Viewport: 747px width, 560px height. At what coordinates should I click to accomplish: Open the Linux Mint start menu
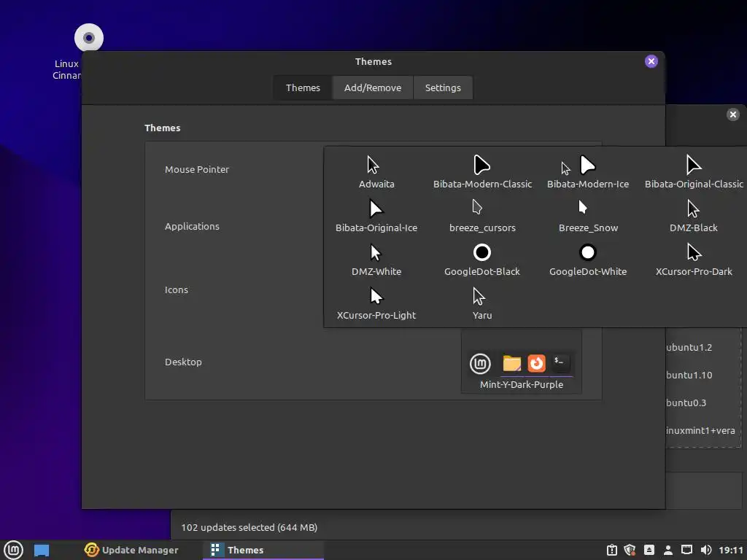click(13, 550)
